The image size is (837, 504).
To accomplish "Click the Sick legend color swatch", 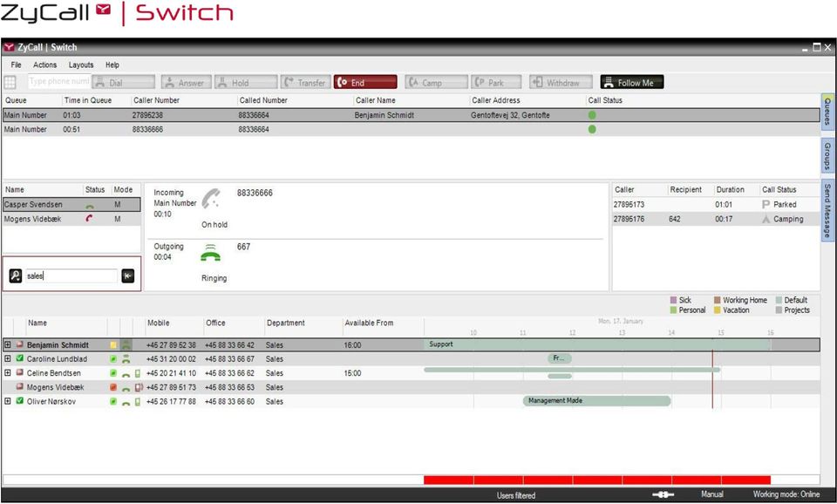I will pos(673,300).
